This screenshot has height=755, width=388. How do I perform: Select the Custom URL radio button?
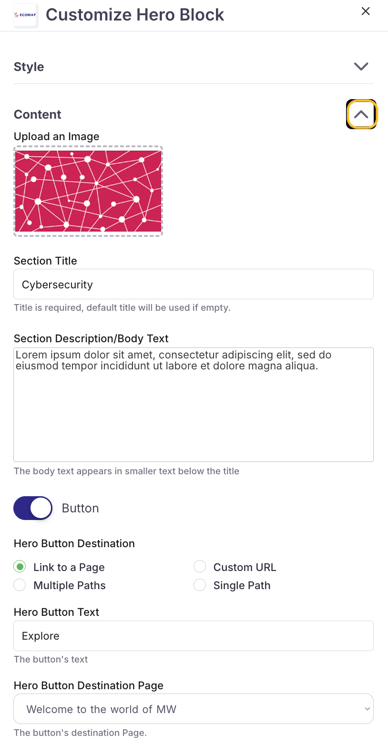point(200,567)
